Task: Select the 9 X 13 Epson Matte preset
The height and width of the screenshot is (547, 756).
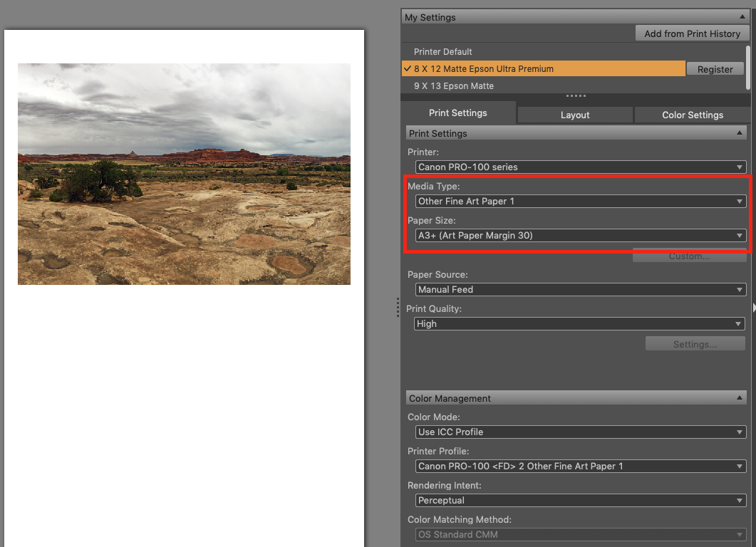Action: [454, 86]
